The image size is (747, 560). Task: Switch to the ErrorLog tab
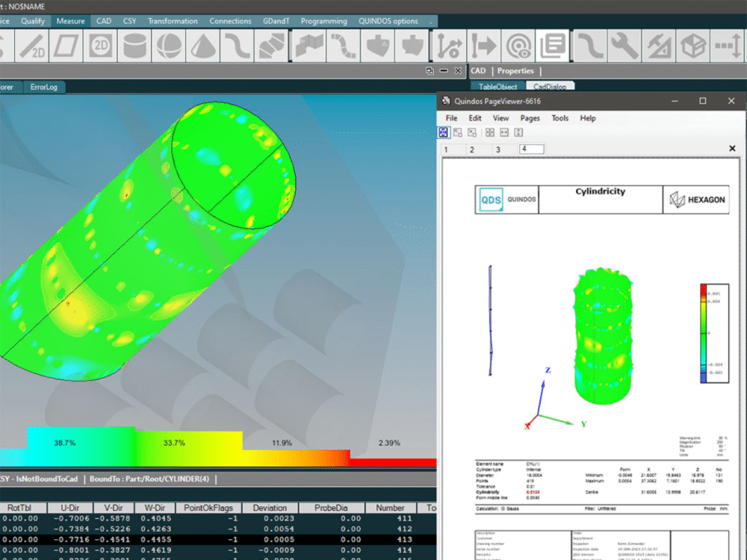tap(44, 87)
